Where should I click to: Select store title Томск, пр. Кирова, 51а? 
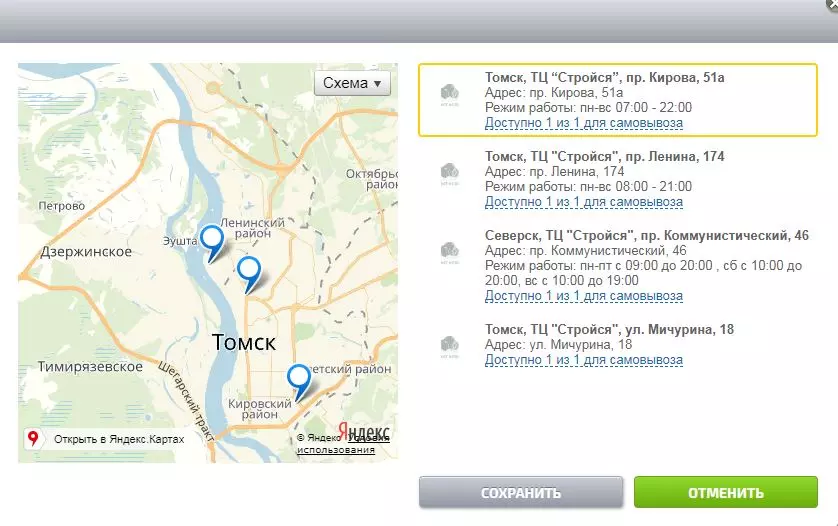coord(604,78)
